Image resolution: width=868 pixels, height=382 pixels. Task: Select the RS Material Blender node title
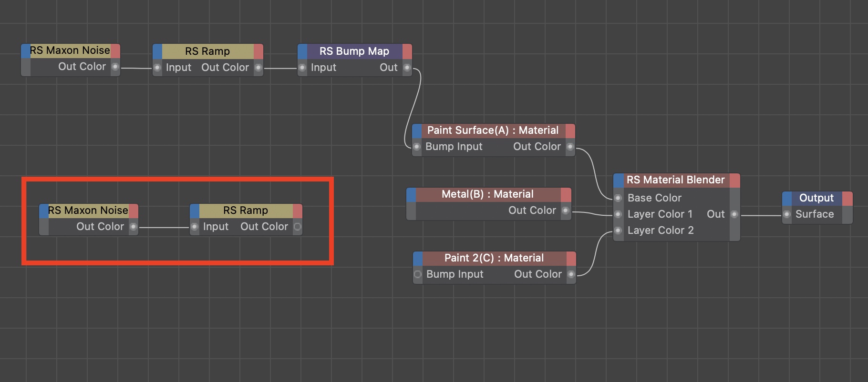[x=675, y=180]
